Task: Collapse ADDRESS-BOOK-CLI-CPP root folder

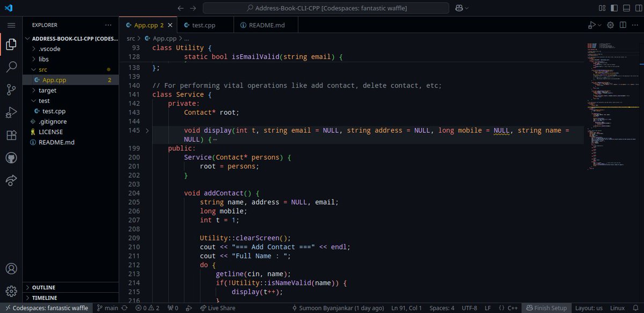Action: [72, 39]
